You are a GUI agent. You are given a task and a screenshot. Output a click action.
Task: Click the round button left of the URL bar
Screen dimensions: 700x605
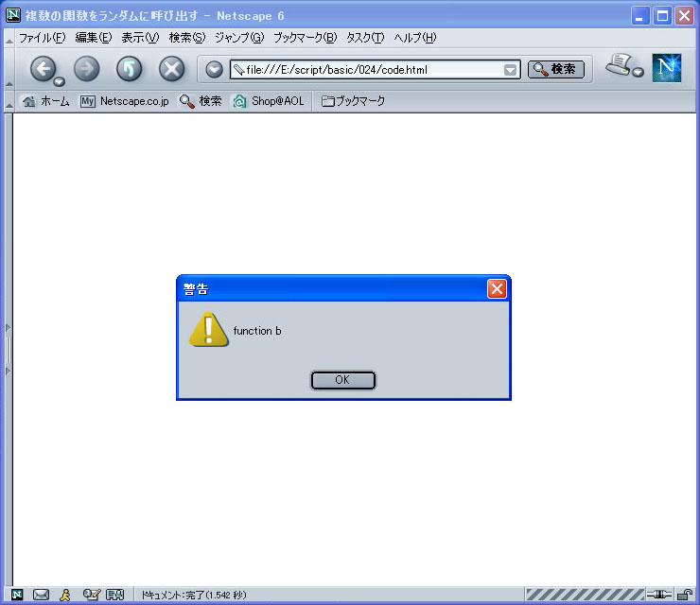click(215, 70)
